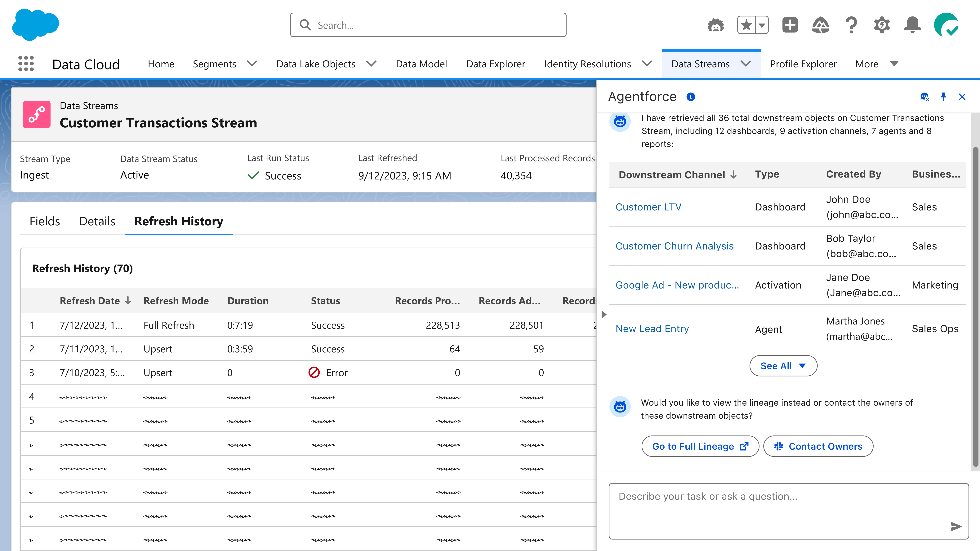Viewport: 980px width, 551px height.
Task: Click the Type column header in Agentforce
Action: (767, 174)
